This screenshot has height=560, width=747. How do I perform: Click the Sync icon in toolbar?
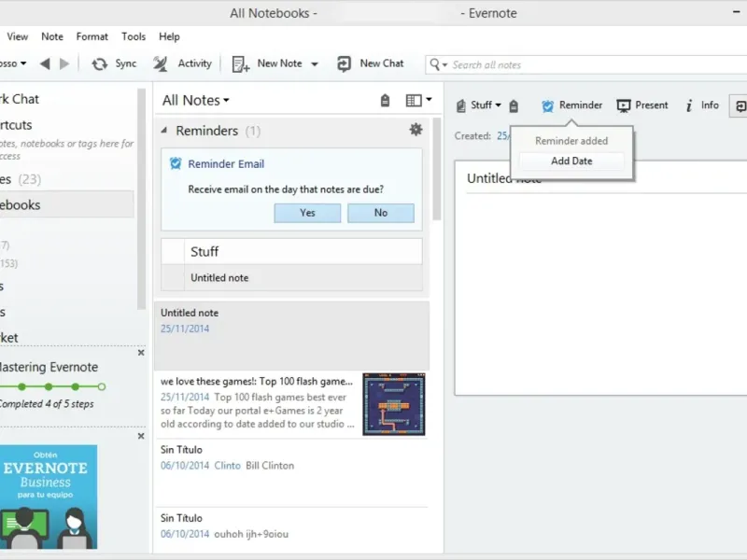100,63
